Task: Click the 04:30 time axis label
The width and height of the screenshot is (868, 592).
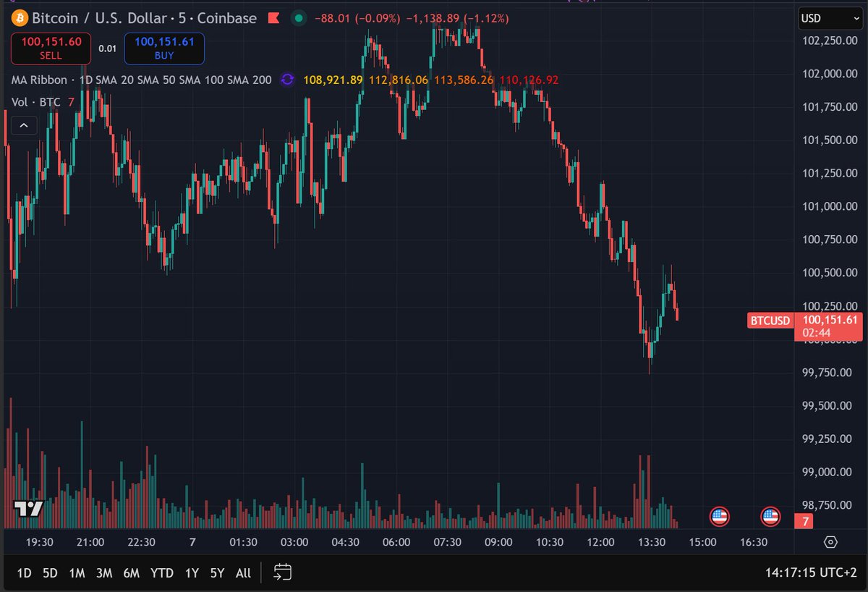Action: [x=345, y=542]
